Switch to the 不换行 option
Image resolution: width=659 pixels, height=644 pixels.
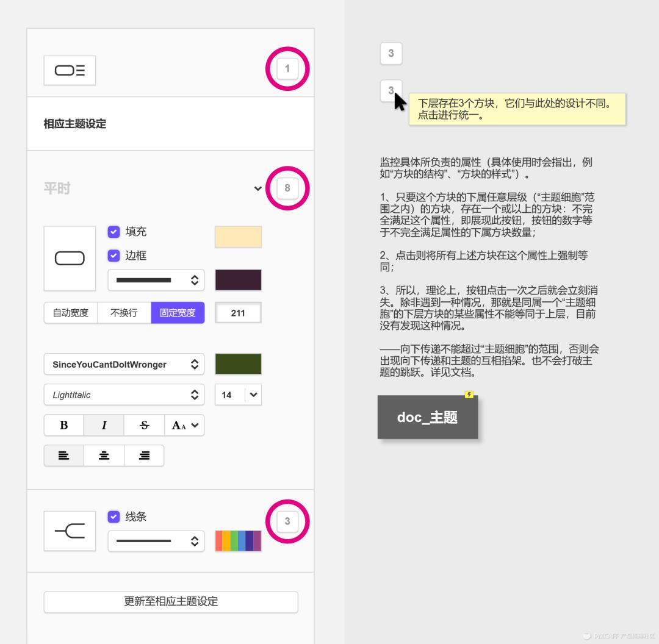(124, 312)
